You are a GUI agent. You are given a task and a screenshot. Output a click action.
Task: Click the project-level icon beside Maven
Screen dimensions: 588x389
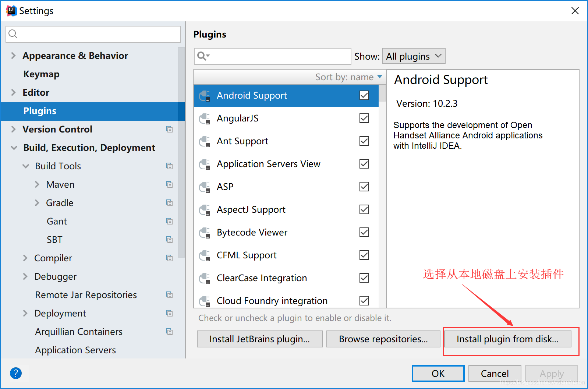click(x=169, y=184)
